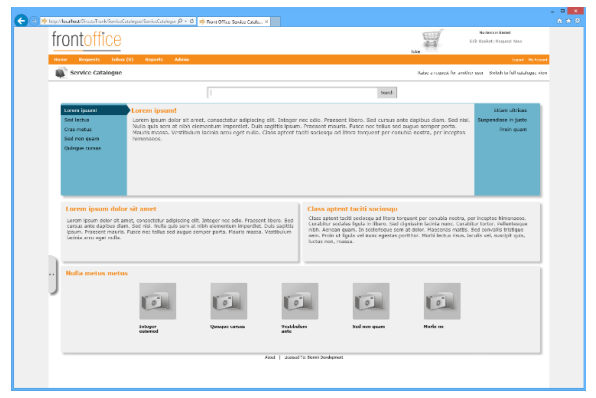596x398 pixels.
Task: Select Lorem ipsum! category in sidebar
Action: point(94,110)
